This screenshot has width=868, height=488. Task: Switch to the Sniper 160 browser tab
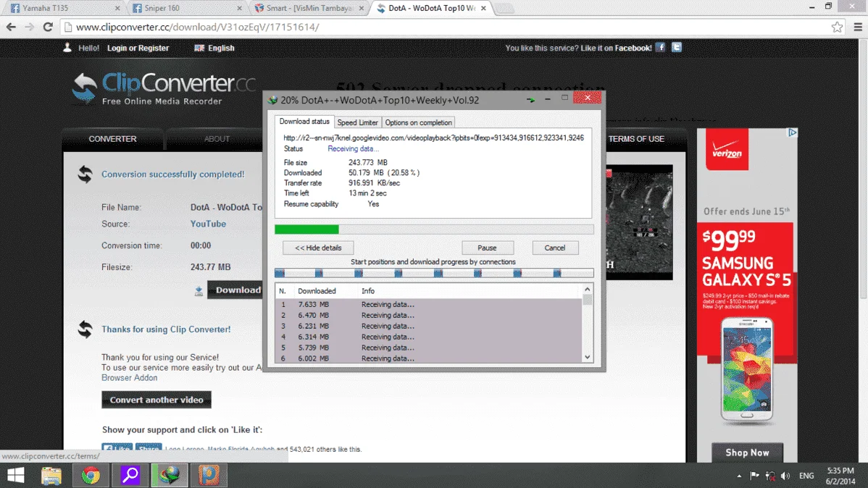coord(185,8)
